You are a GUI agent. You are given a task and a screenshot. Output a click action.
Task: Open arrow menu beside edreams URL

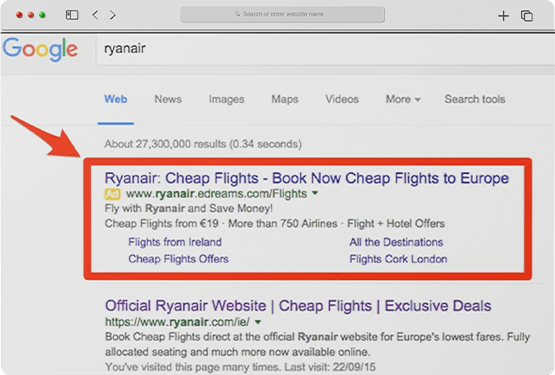pos(315,193)
